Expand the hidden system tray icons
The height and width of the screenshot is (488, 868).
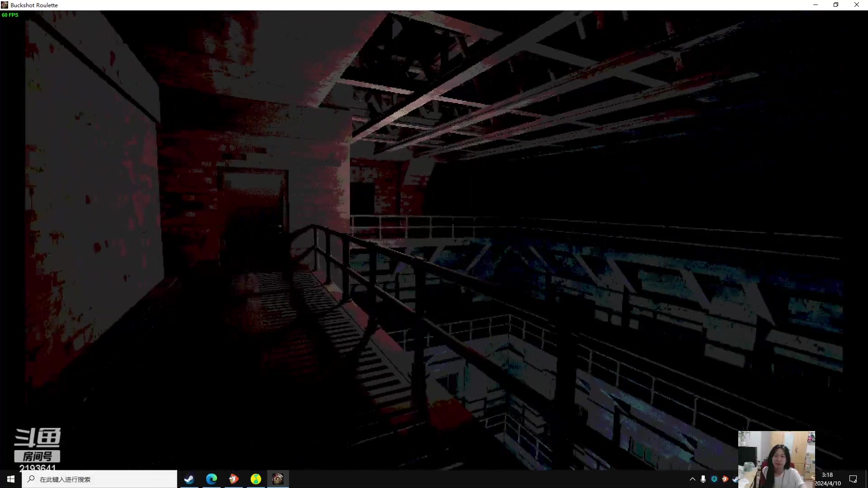point(692,479)
